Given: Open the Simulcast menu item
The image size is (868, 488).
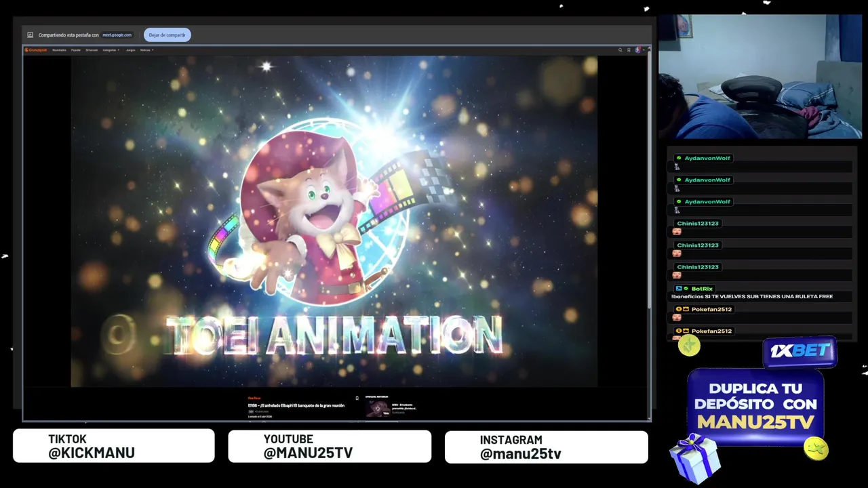Looking at the screenshot, I should pos(92,50).
